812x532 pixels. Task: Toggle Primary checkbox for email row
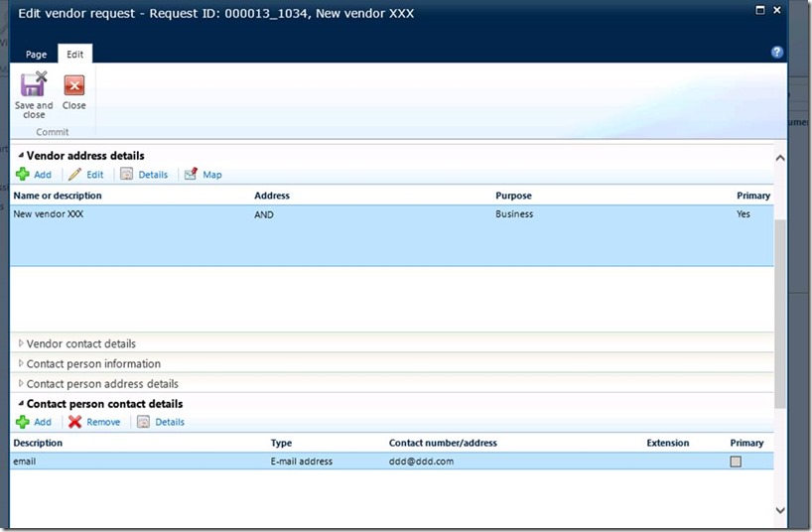pyautogui.click(x=736, y=462)
